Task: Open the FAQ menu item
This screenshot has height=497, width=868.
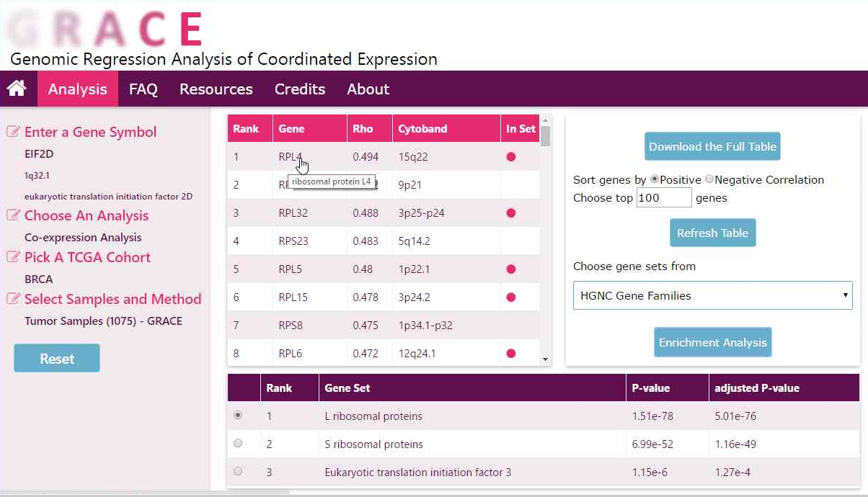Action: tap(143, 89)
